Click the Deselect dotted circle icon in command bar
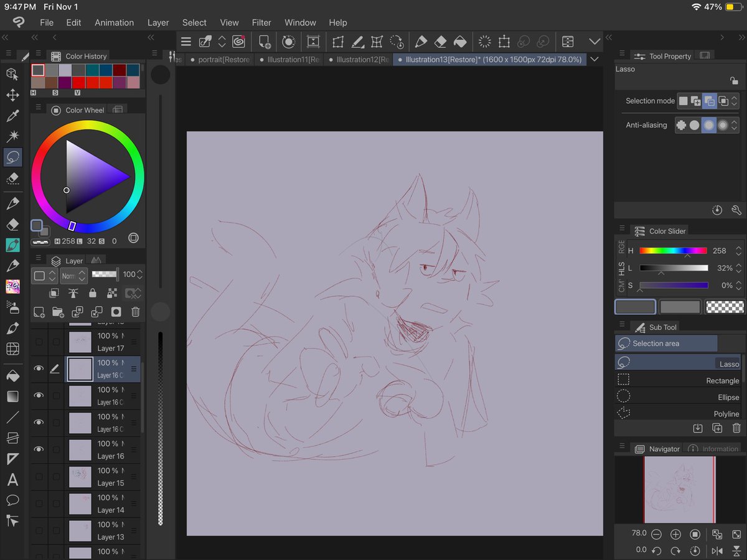The width and height of the screenshot is (747, 560). [485, 42]
